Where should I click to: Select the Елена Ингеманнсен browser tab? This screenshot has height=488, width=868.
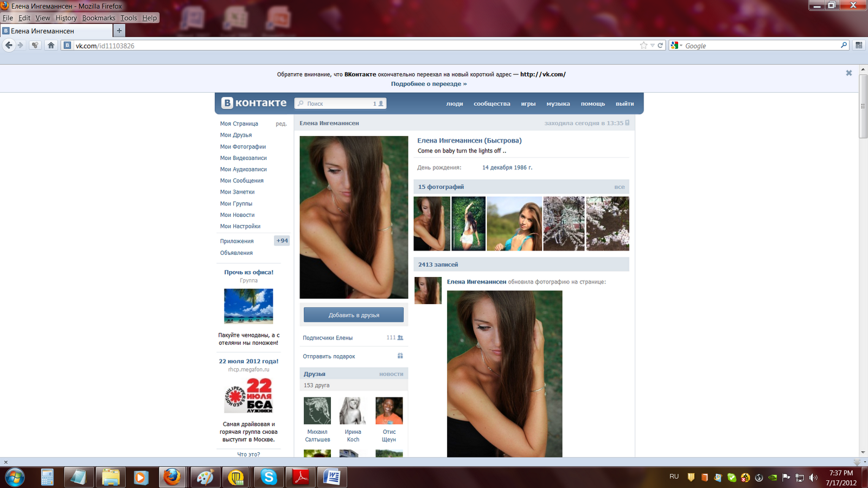click(55, 31)
